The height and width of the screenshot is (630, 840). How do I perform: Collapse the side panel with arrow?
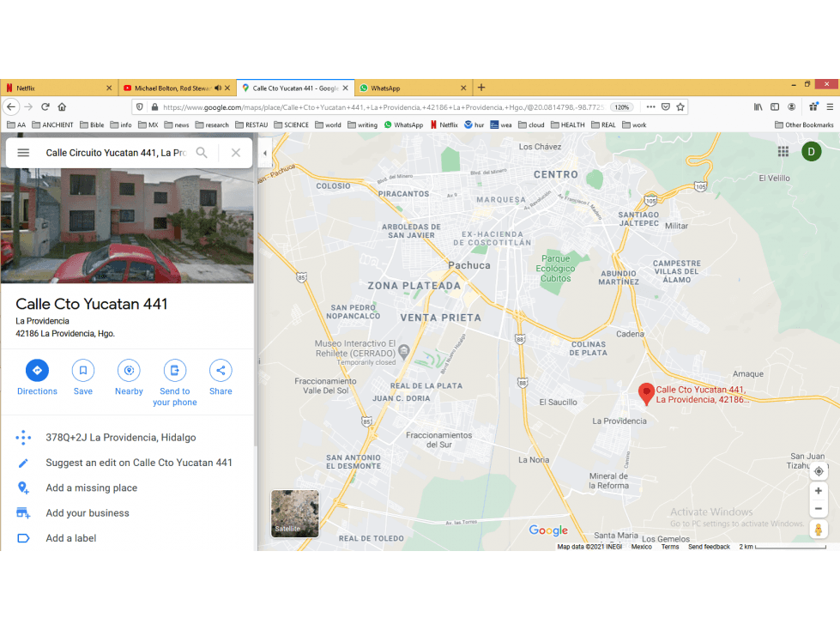tap(264, 154)
